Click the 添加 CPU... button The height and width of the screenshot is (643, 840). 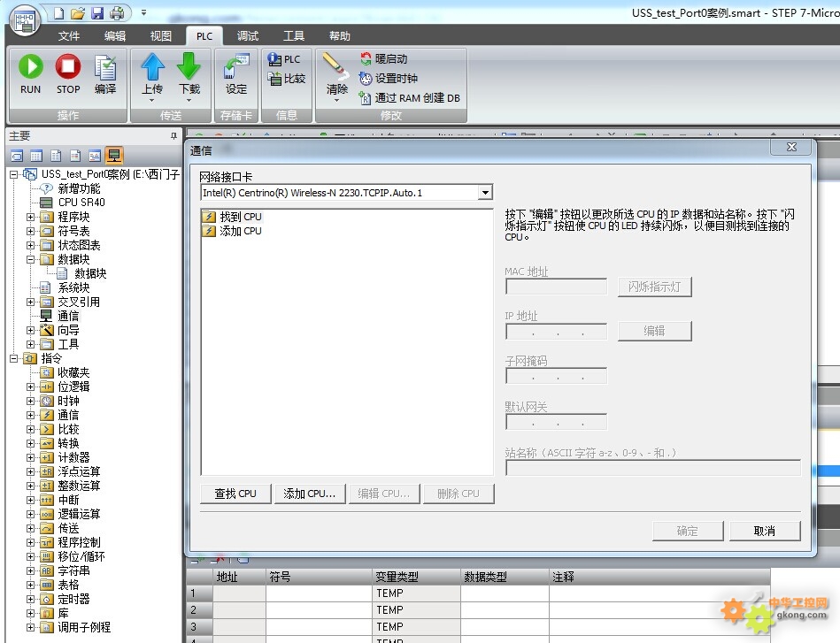click(310, 494)
